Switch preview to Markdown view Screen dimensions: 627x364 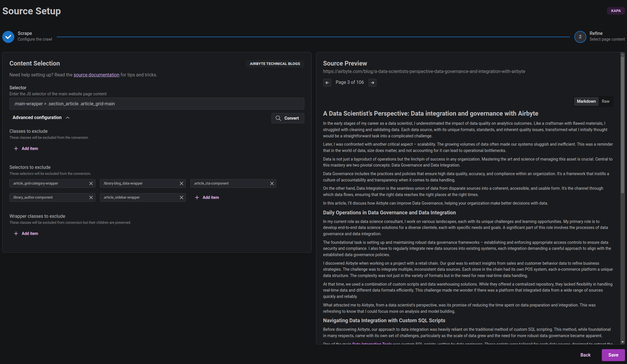[586, 101]
